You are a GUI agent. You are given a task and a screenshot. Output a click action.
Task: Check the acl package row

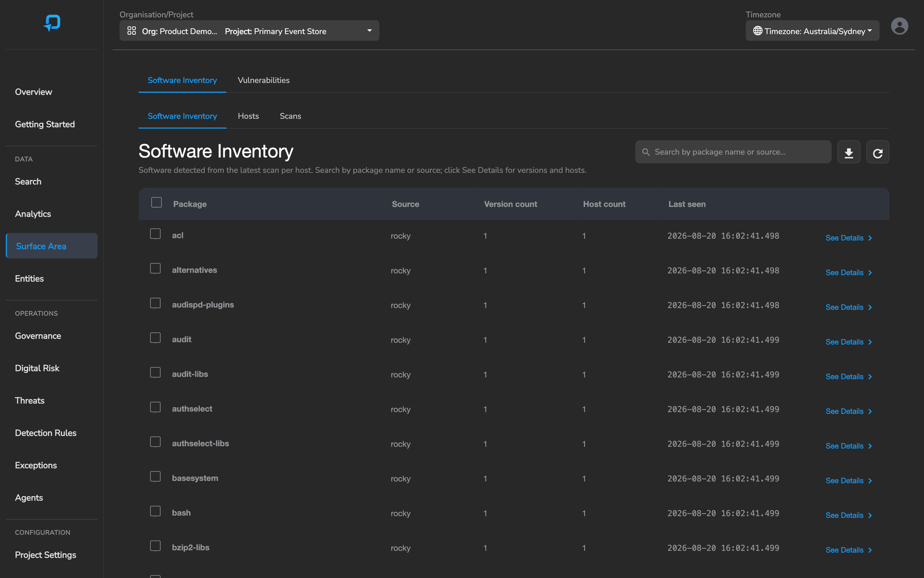(x=155, y=234)
